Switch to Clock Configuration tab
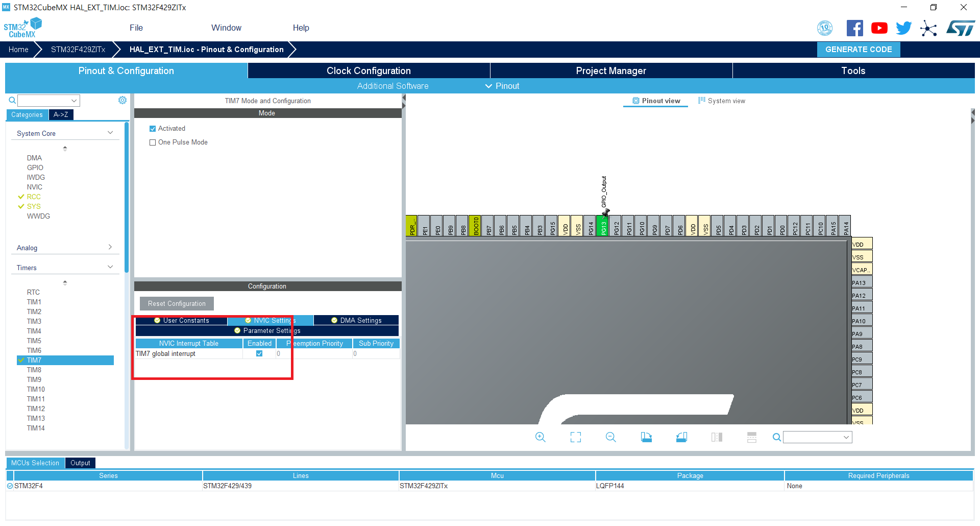The width and height of the screenshot is (980, 526). (369, 70)
